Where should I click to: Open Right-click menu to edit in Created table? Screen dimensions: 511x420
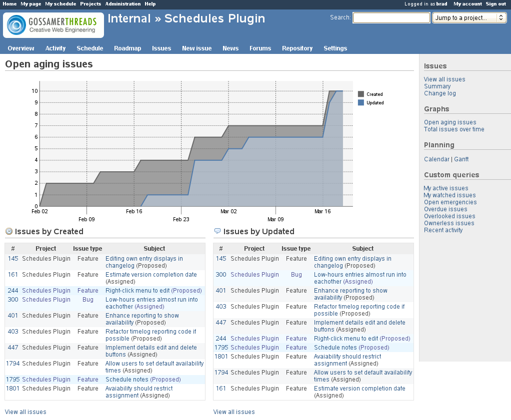tap(137, 291)
